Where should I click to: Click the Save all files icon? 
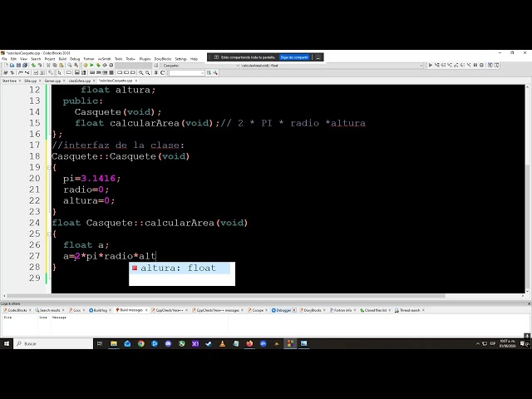tap(25, 65)
